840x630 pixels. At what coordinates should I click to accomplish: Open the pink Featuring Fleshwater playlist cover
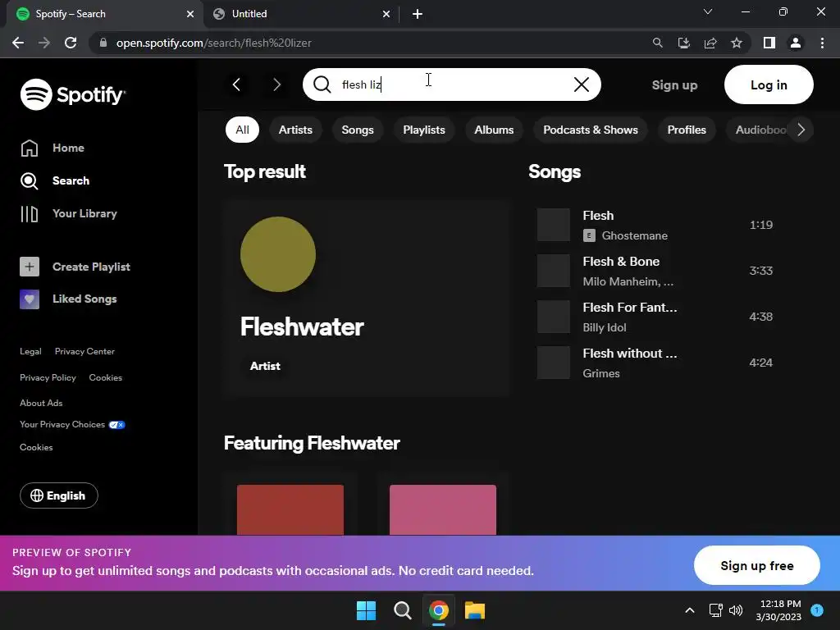pyautogui.click(x=443, y=509)
